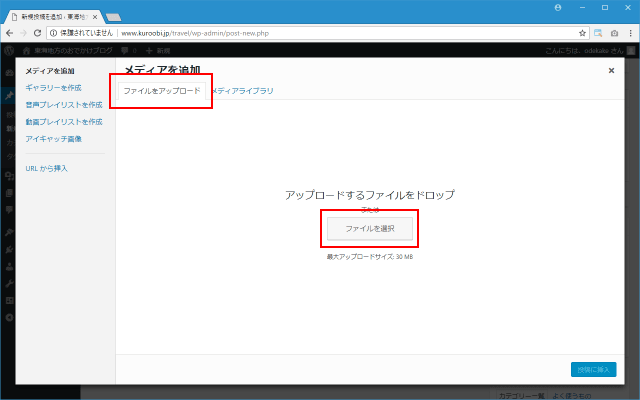The height and width of the screenshot is (400, 640).
Task: Open the Chrome three-dot menu
Action: click(631, 33)
